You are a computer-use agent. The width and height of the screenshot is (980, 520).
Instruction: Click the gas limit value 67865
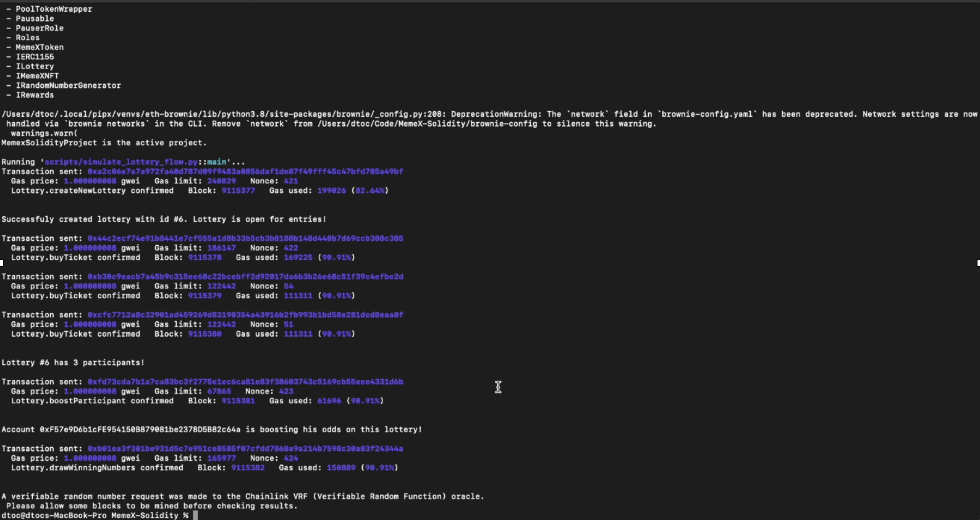[x=219, y=392]
